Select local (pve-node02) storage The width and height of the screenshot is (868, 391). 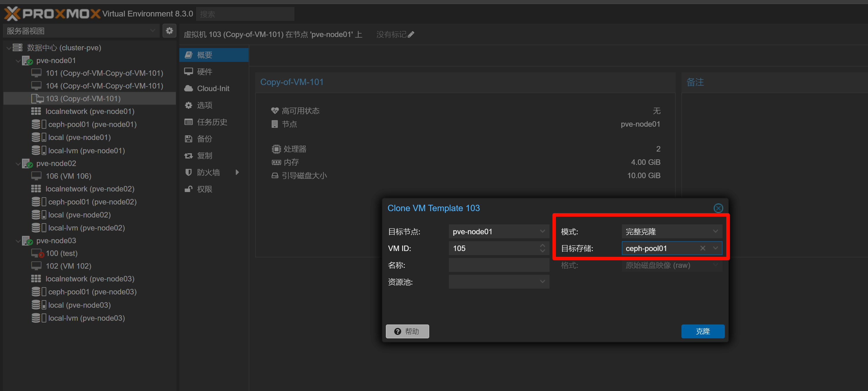click(x=90, y=215)
